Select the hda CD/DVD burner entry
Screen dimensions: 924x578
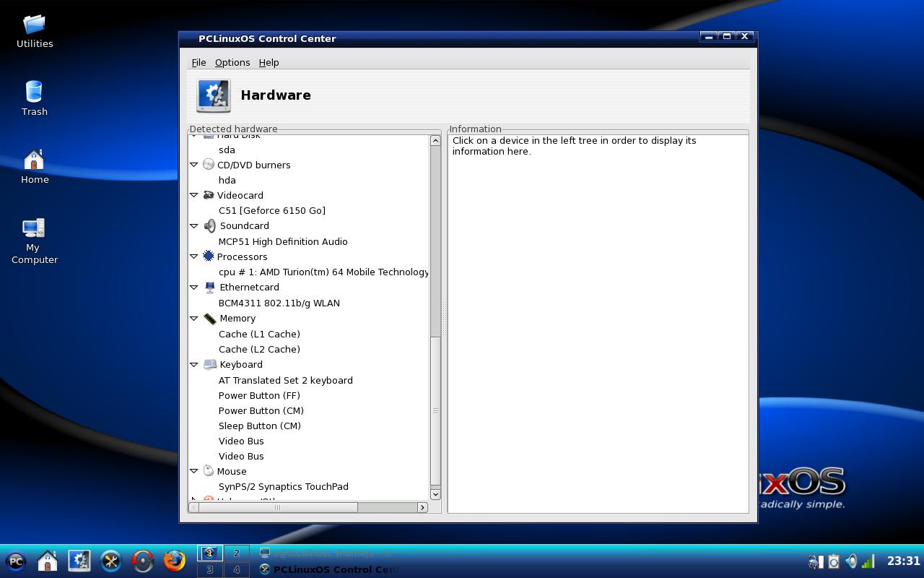pos(227,180)
